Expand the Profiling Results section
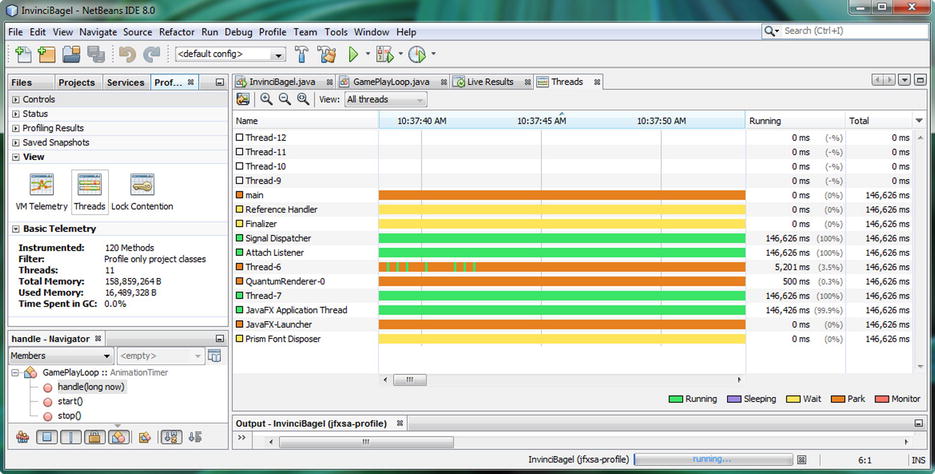This screenshot has height=474, width=935. [16, 128]
